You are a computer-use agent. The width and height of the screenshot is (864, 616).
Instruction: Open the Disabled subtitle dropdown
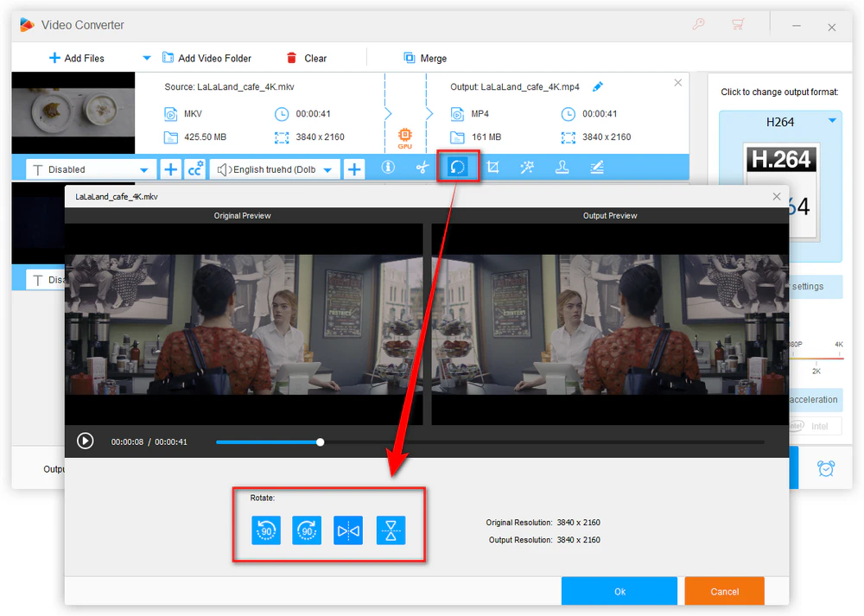tap(91, 169)
